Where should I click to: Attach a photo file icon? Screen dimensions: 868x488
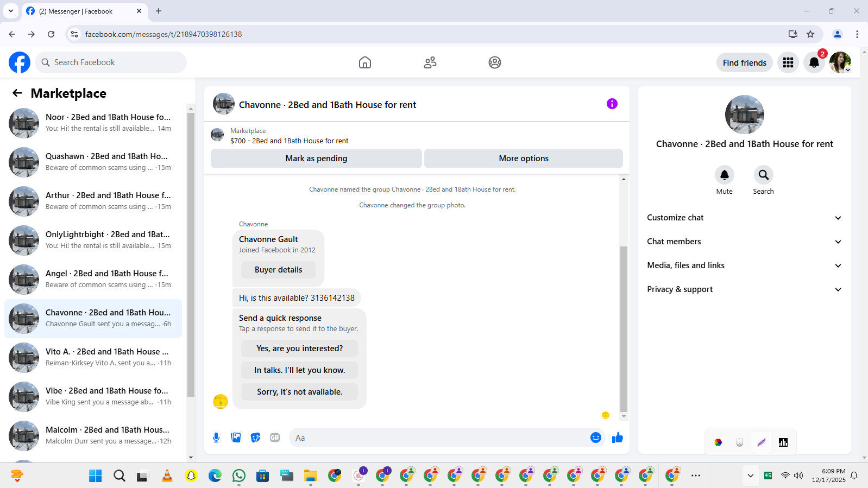pos(236,438)
